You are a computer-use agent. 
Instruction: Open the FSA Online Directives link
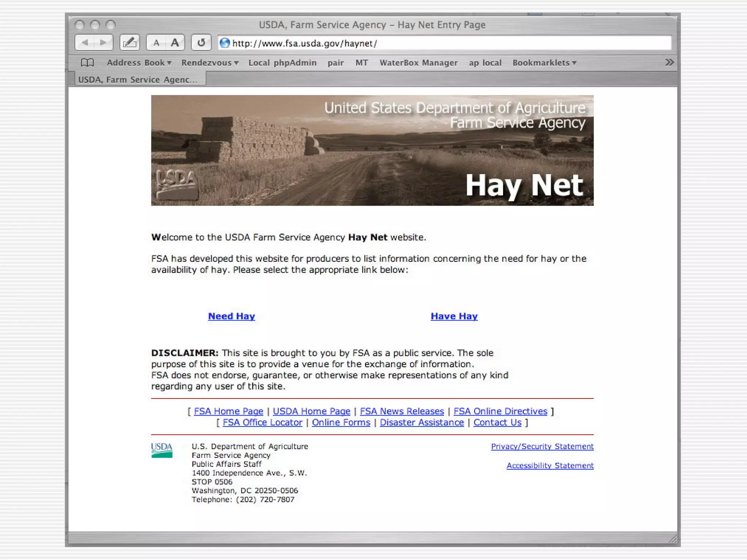[500, 411]
